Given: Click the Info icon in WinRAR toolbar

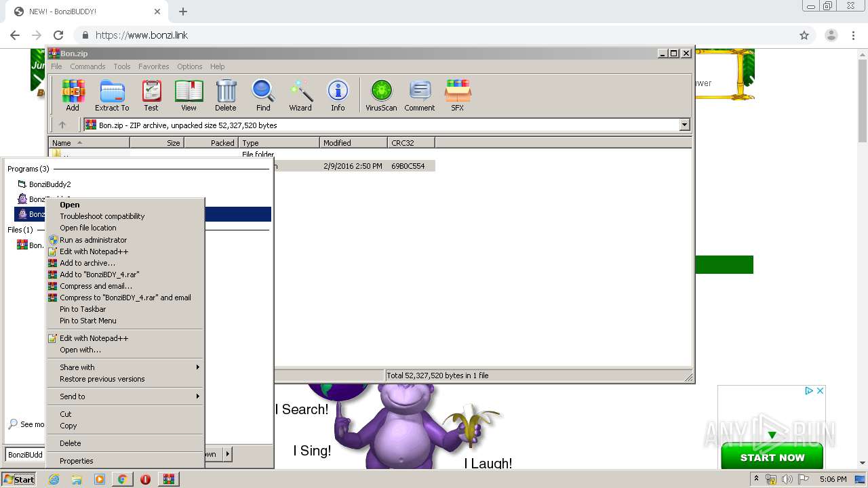Looking at the screenshot, I should tap(338, 96).
